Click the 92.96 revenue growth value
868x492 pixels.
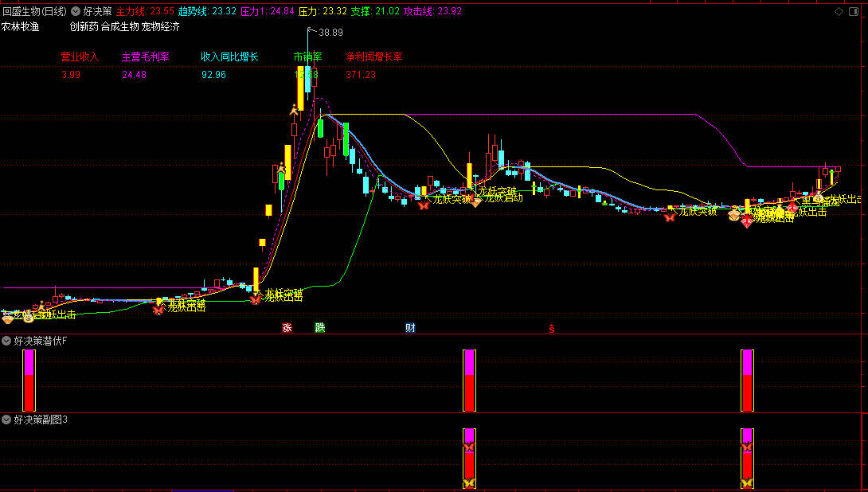point(213,75)
